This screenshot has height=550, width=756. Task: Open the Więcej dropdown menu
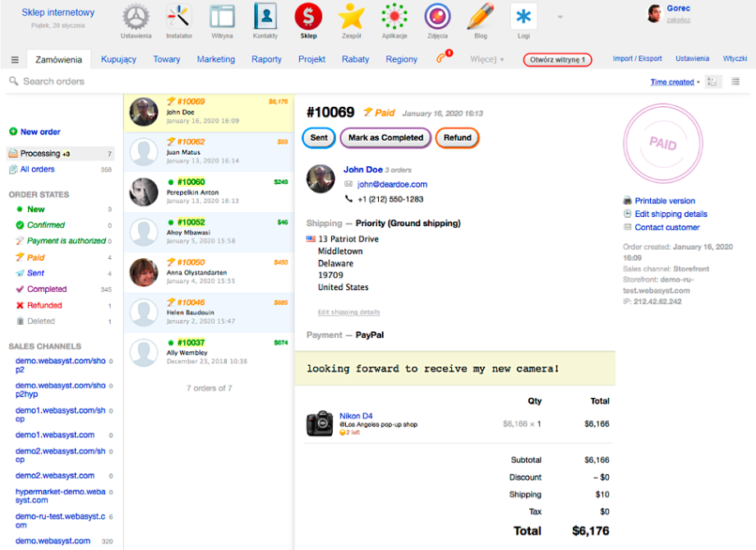coord(486,60)
